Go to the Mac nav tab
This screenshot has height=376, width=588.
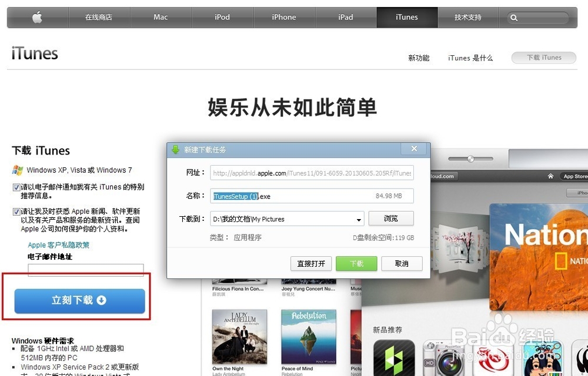pos(161,17)
